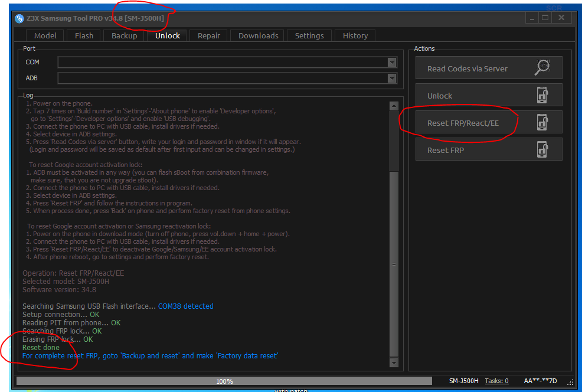Image resolution: width=582 pixels, height=392 pixels.
Task: Expand the COM port dropdown arrow
Action: 392,63
